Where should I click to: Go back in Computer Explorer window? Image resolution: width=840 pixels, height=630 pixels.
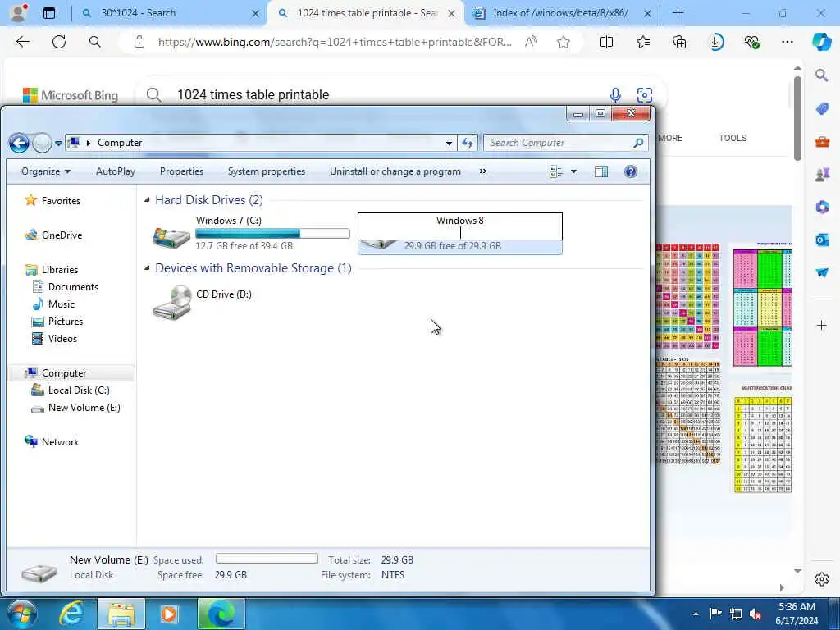pyautogui.click(x=19, y=143)
